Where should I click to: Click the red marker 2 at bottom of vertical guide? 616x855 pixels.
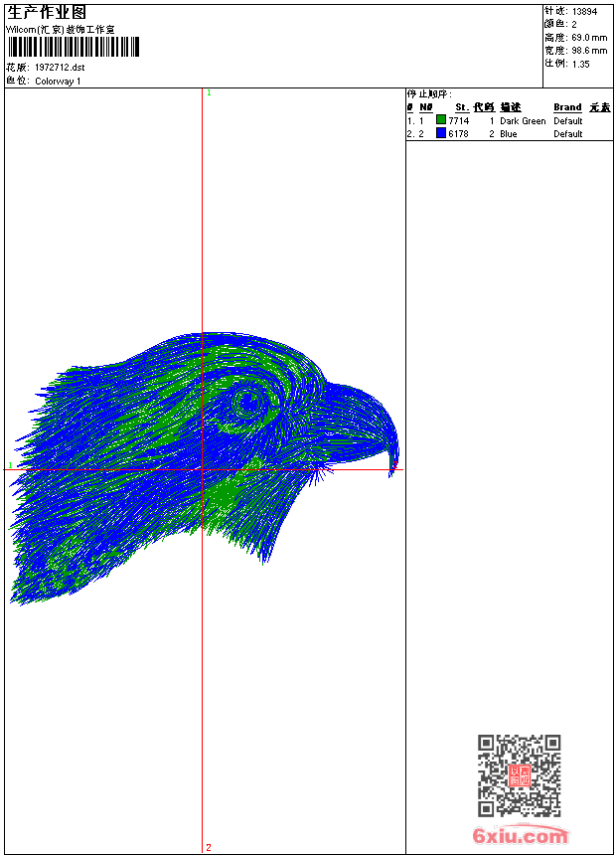pyautogui.click(x=209, y=847)
